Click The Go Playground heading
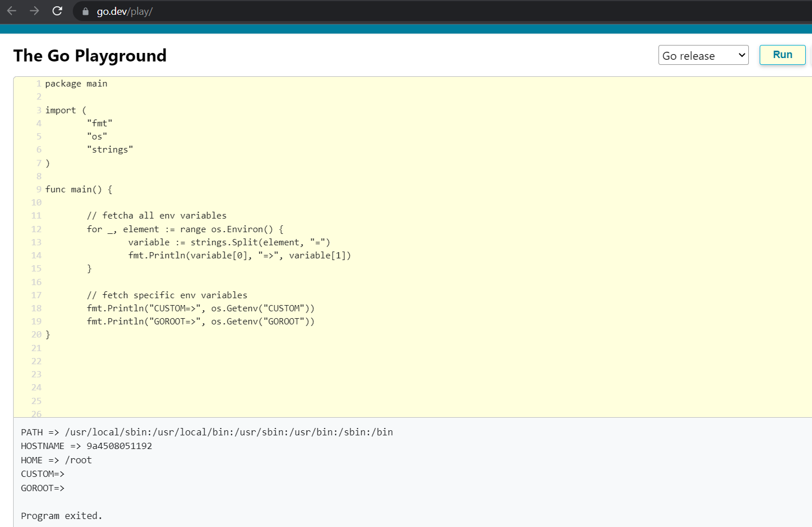 (x=90, y=55)
